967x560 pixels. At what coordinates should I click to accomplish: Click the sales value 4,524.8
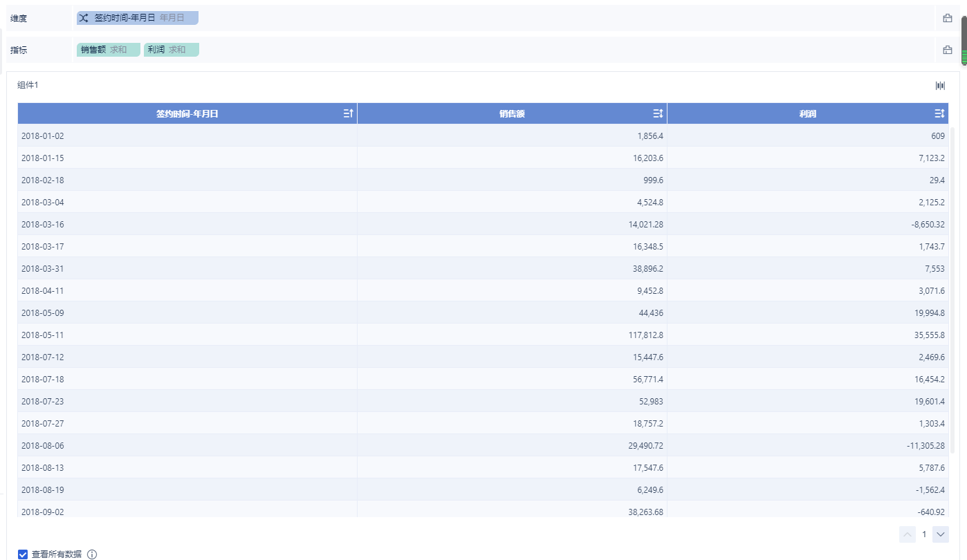coord(650,202)
